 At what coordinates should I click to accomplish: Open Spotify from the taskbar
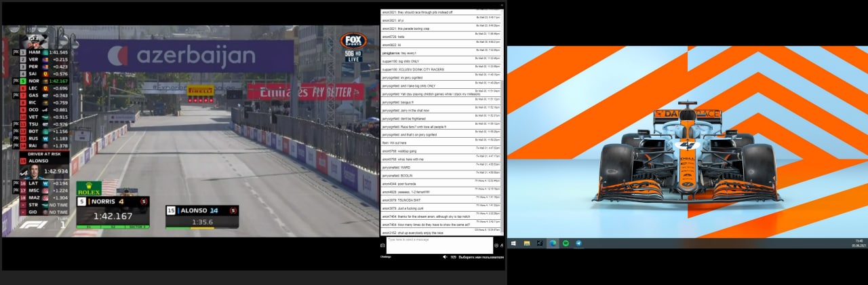[x=566, y=243]
